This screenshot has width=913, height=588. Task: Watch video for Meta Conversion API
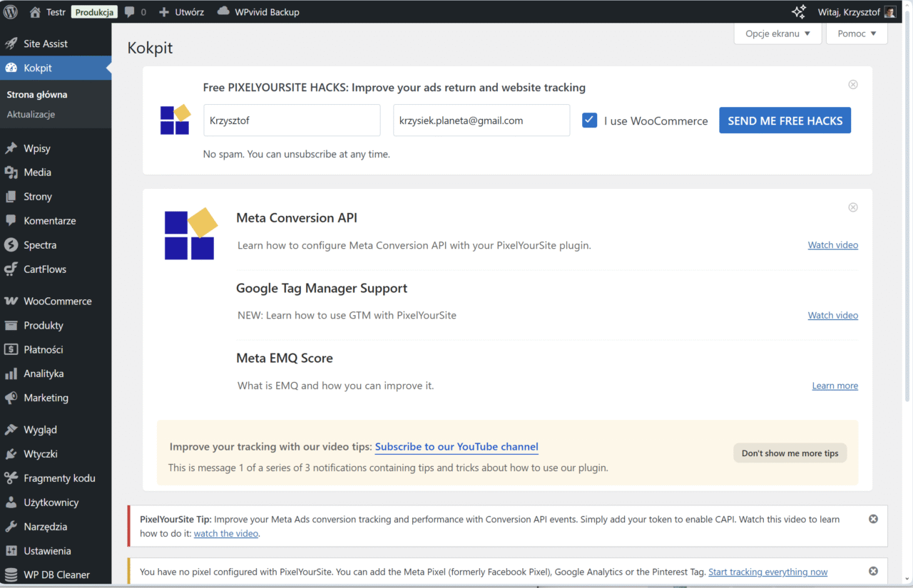point(833,244)
